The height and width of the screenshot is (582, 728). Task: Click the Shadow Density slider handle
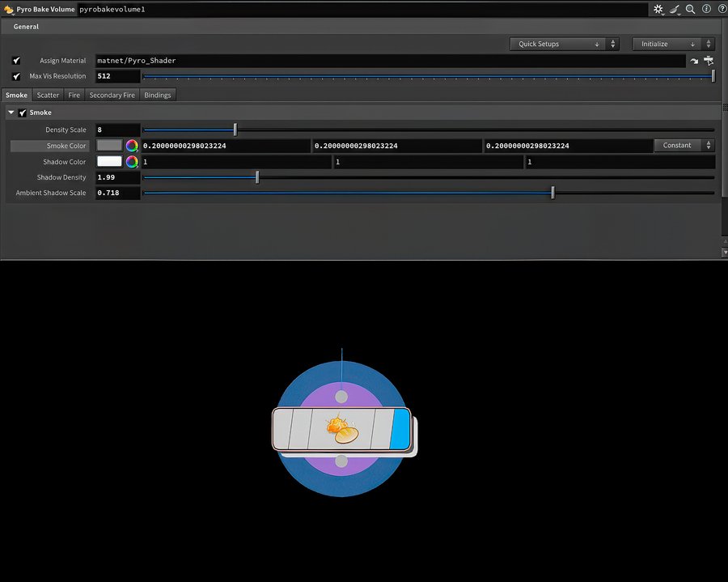click(257, 177)
